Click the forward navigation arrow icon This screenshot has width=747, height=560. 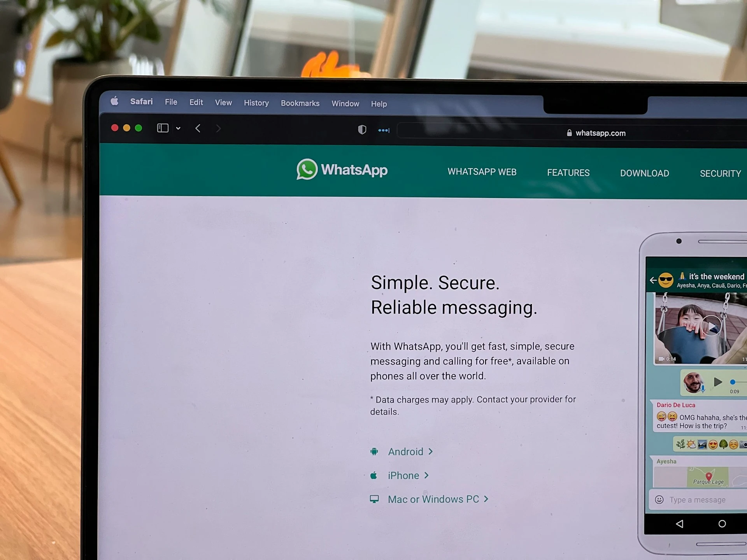(x=217, y=128)
